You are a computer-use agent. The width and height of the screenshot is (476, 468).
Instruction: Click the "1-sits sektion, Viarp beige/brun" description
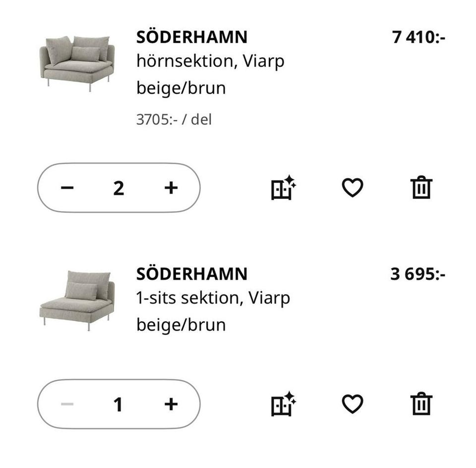213,311
